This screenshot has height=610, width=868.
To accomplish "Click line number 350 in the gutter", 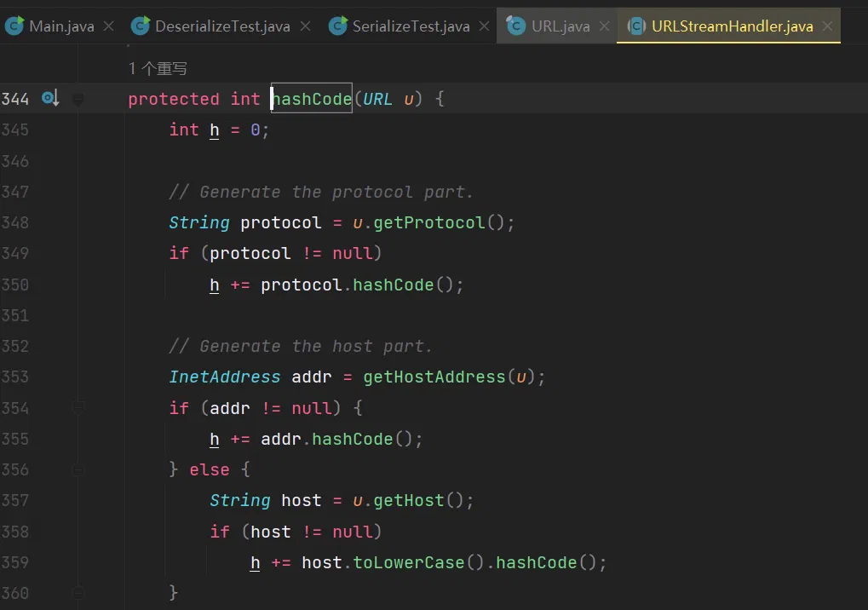I will 15,285.
